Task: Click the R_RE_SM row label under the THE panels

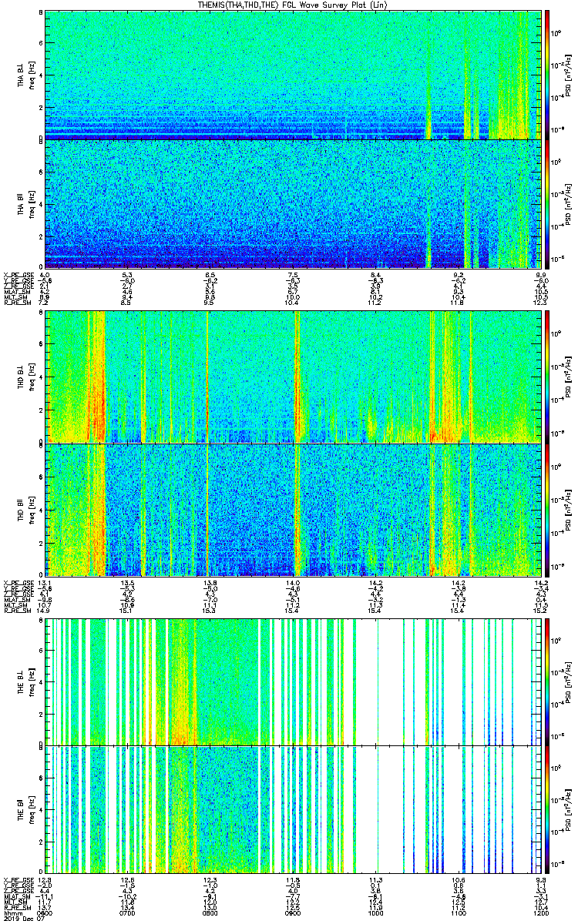Action: 16,908
